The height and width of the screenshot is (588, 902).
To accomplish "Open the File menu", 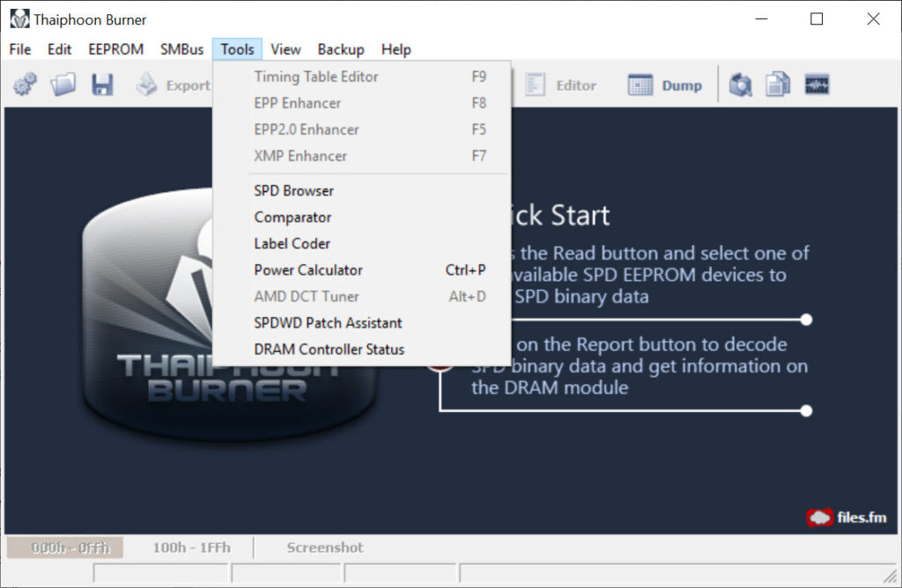I will (x=20, y=49).
